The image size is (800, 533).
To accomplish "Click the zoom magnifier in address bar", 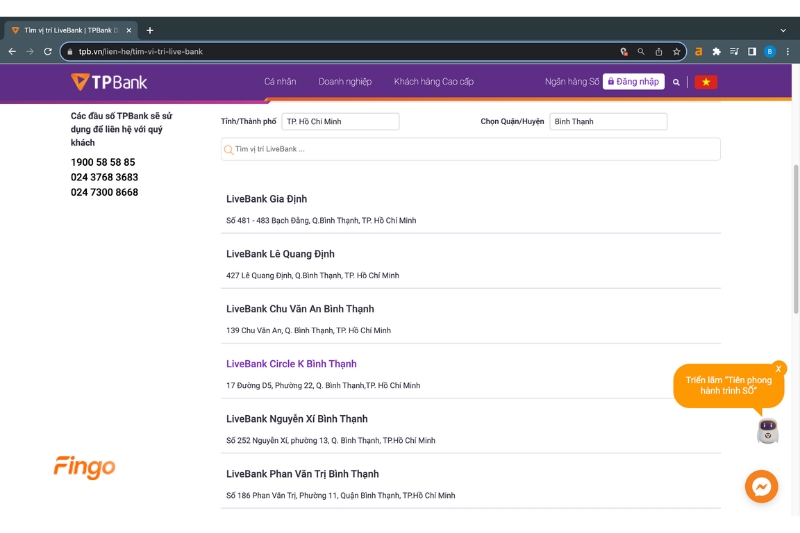I will pos(641,52).
